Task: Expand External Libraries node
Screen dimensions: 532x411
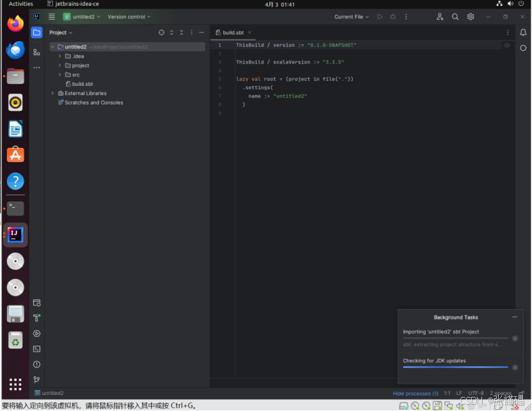Action: click(x=52, y=93)
